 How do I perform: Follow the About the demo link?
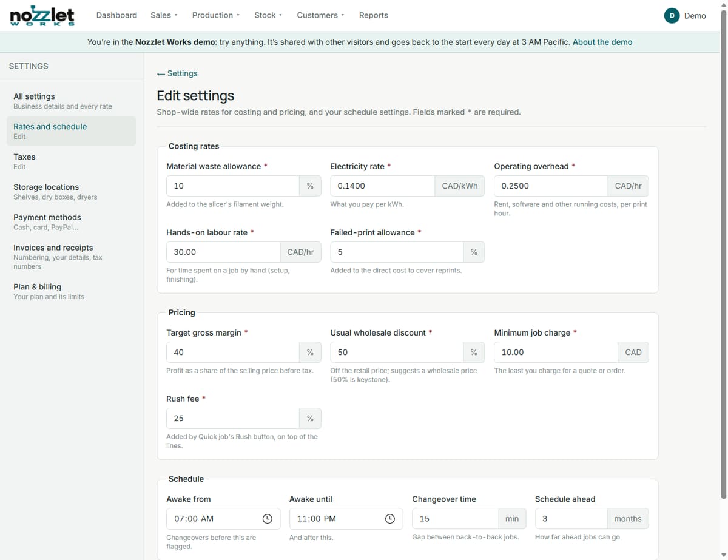pyautogui.click(x=602, y=42)
